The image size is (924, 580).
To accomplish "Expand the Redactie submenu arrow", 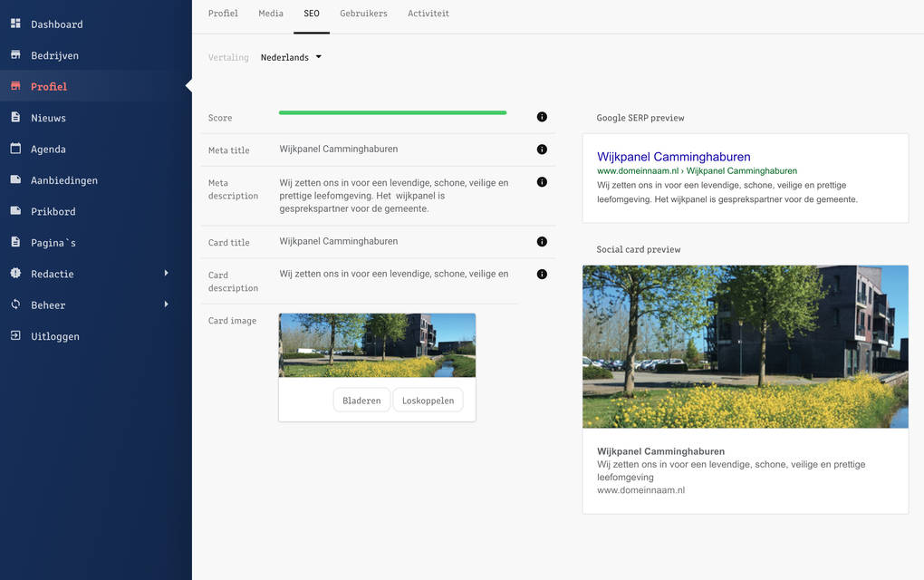I will point(166,273).
